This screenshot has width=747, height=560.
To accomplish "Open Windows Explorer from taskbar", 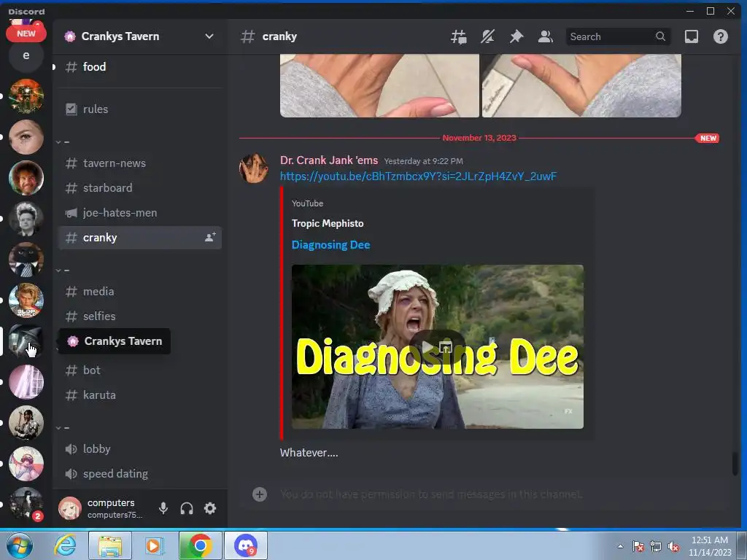I will pyautogui.click(x=110, y=545).
